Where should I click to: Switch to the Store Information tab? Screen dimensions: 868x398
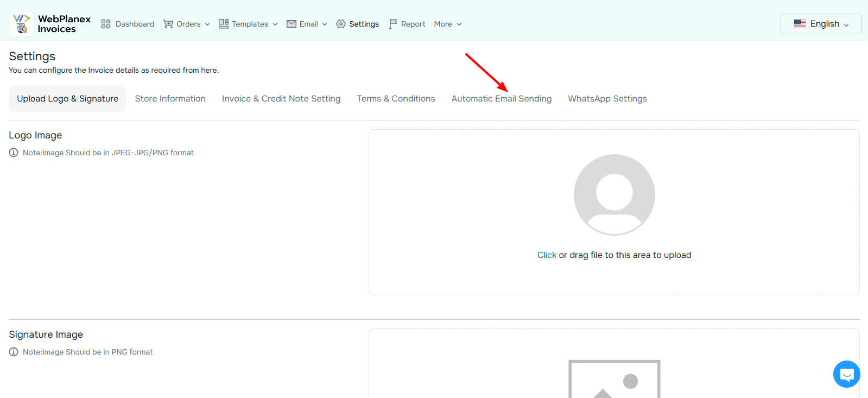(170, 99)
